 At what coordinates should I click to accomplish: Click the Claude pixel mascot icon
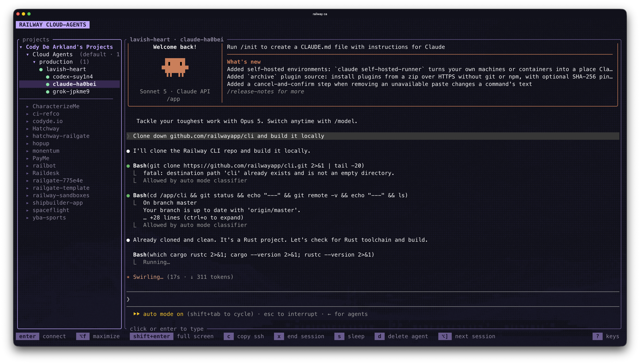click(x=175, y=67)
